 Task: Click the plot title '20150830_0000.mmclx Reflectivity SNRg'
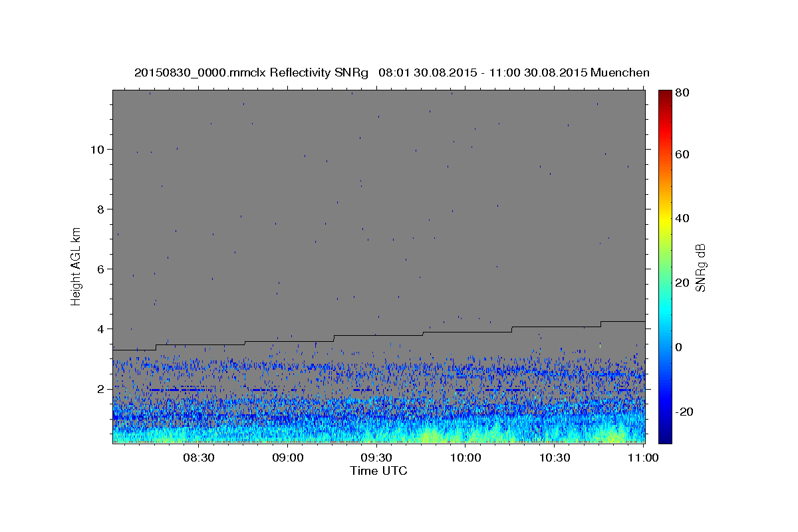click(251, 72)
